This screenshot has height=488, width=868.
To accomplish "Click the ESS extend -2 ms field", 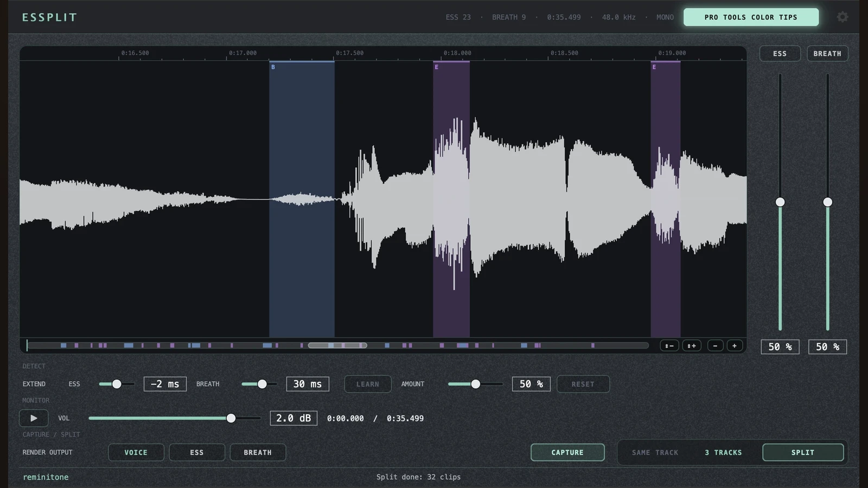I will (x=165, y=384).
